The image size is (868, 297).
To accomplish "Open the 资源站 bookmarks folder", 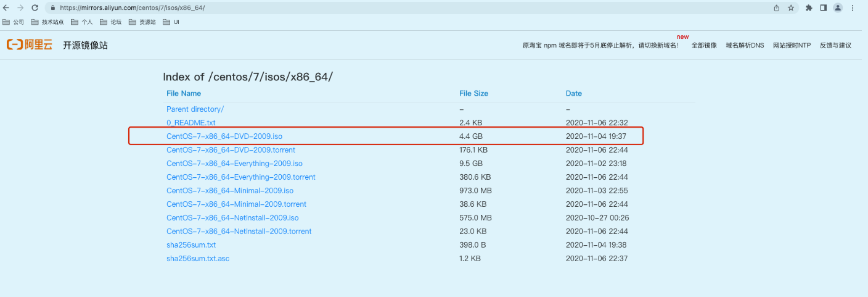I will pos(142,22).
